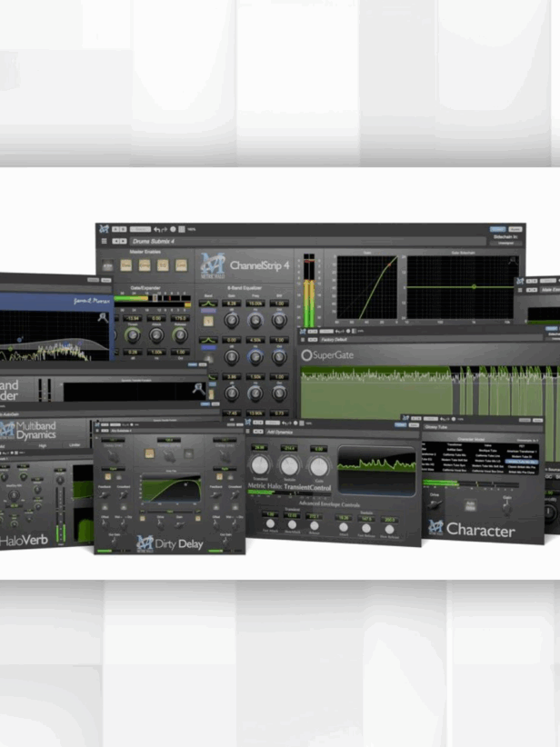Open the Glowy Tube preset menu in Character
560x747 pixels.
(483, 427)
